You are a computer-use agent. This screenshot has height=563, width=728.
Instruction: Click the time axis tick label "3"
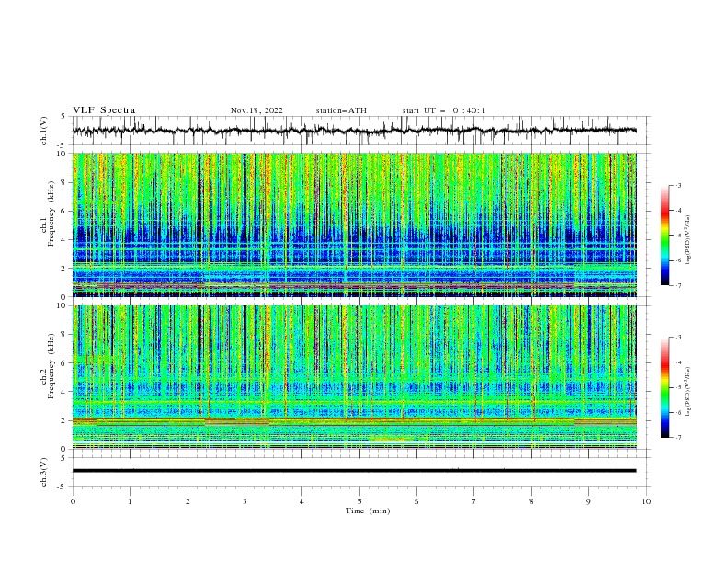pos(245,501)
